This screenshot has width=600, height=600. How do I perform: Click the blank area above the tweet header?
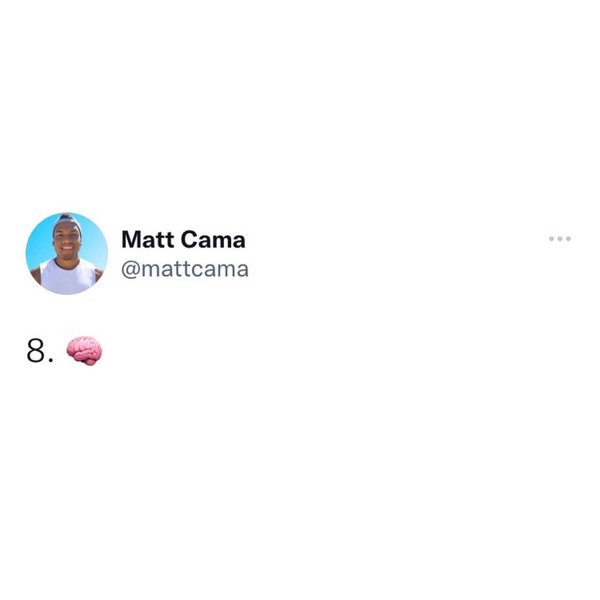(300, 103)
